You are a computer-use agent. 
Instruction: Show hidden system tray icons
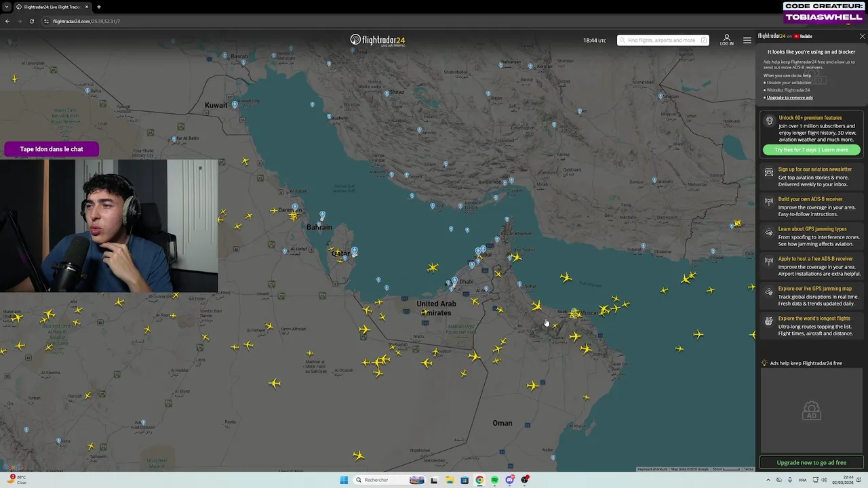pyautogui.click(x=768, y=480)
